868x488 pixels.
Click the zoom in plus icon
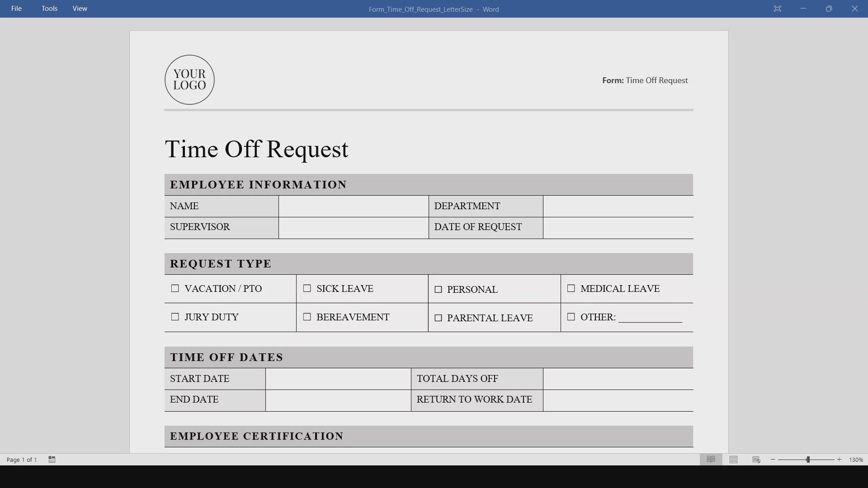pyautogui.click(x=840, y=460)
